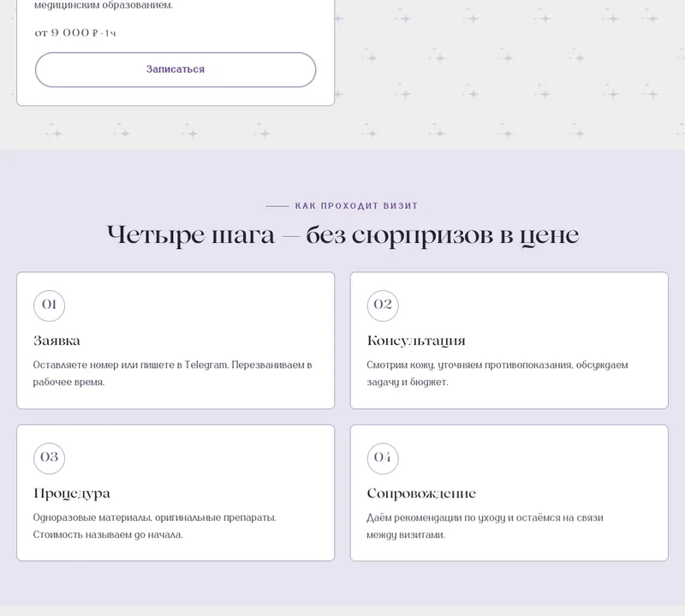Click heading Четыре шага — без сюрпризов в цене
The height and width of the screenshot is (616, 685).
(x=343, y=235)
